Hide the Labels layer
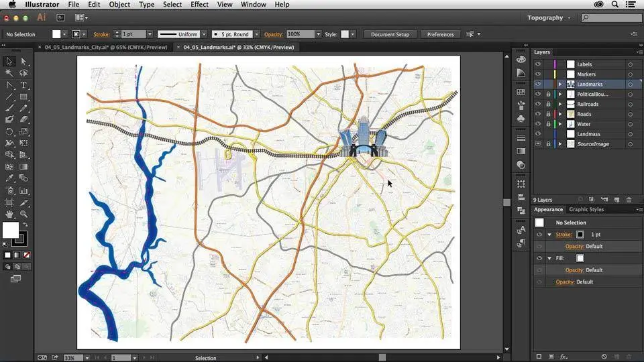The height and width of the screenshot is (362, 644). pos(538,64)
